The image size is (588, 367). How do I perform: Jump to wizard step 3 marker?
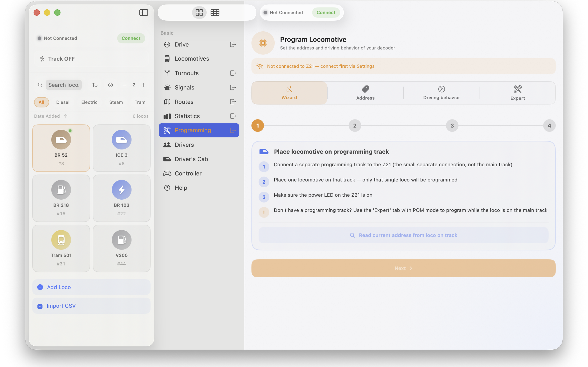[x=452, y=125]
